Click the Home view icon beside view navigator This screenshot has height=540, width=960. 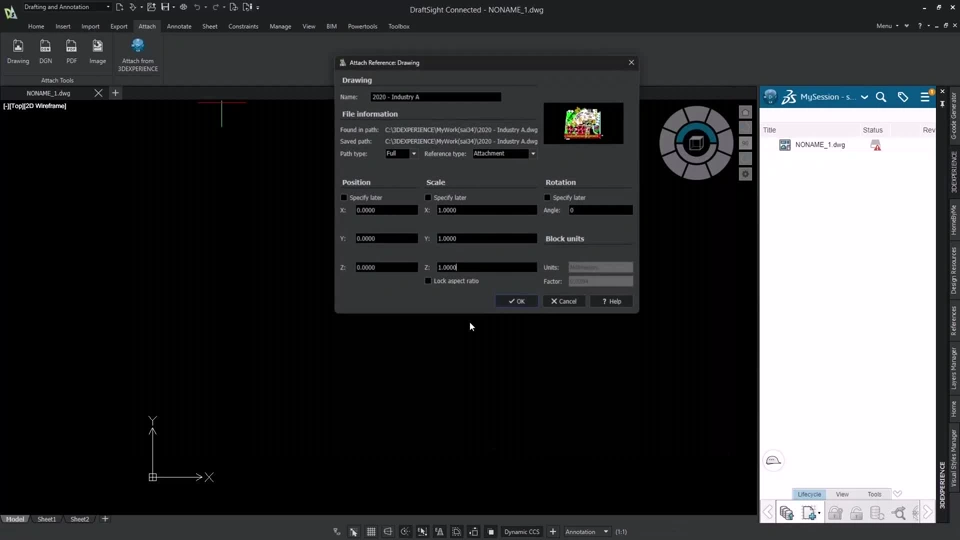745,112
